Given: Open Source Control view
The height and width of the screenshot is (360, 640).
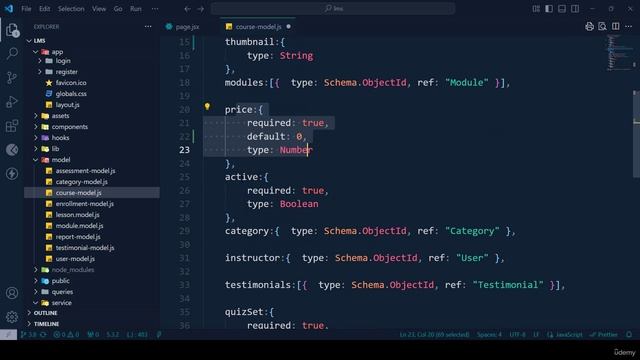Looking at the screenshot, I should coord(12,78).
